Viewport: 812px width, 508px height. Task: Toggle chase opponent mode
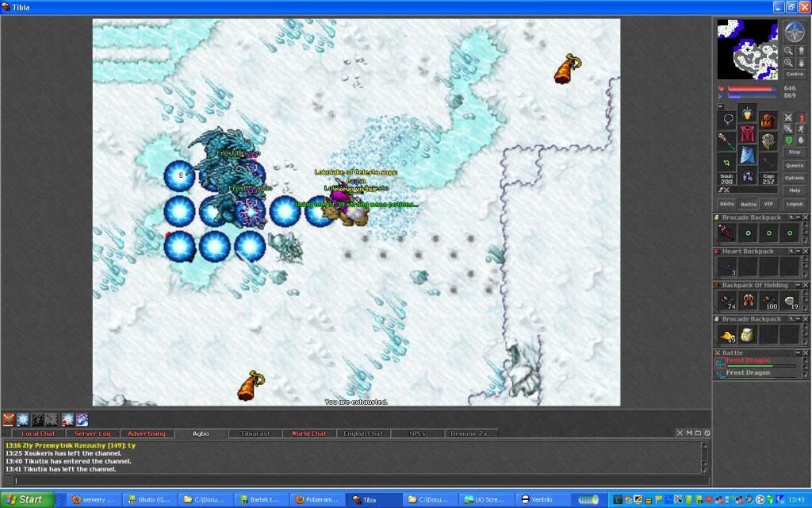tap(801, 129)
